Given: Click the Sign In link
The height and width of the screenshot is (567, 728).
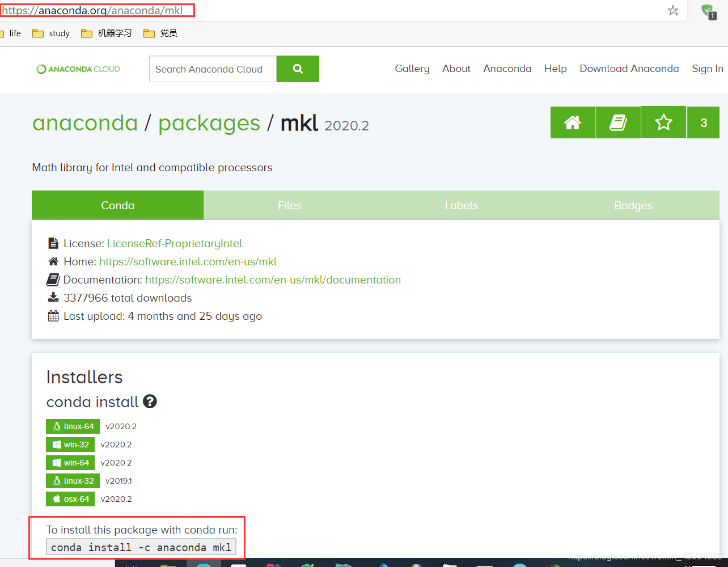Looking at the screenshot, I should tap(707, 69).
